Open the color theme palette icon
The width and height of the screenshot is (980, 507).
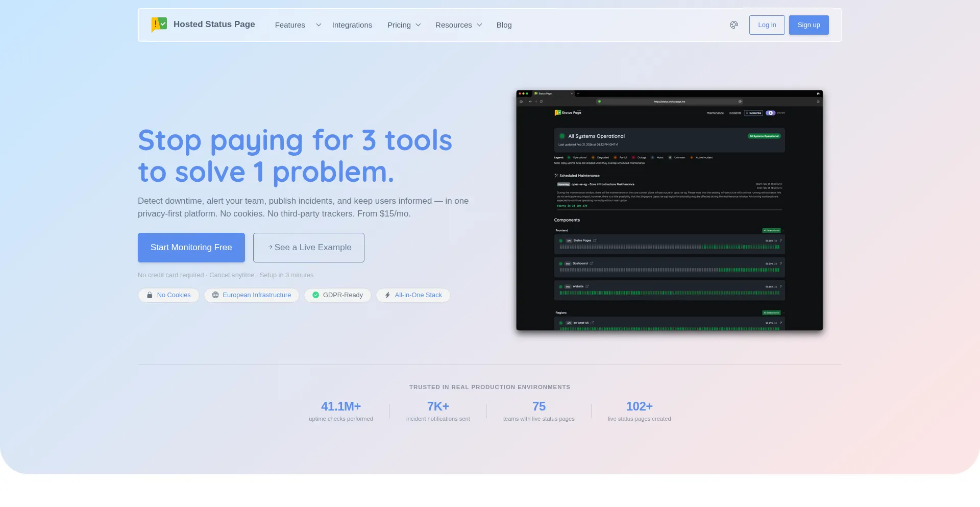[x=733, y=25]
